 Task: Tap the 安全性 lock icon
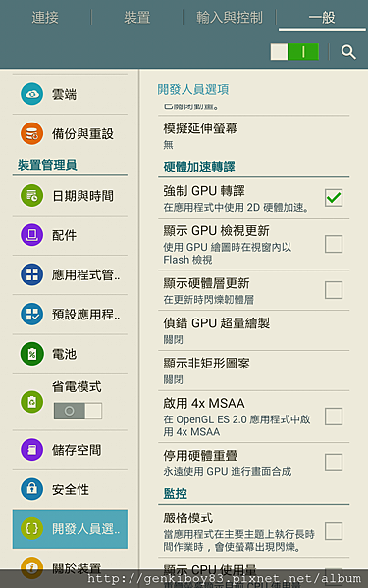[32, 489]
